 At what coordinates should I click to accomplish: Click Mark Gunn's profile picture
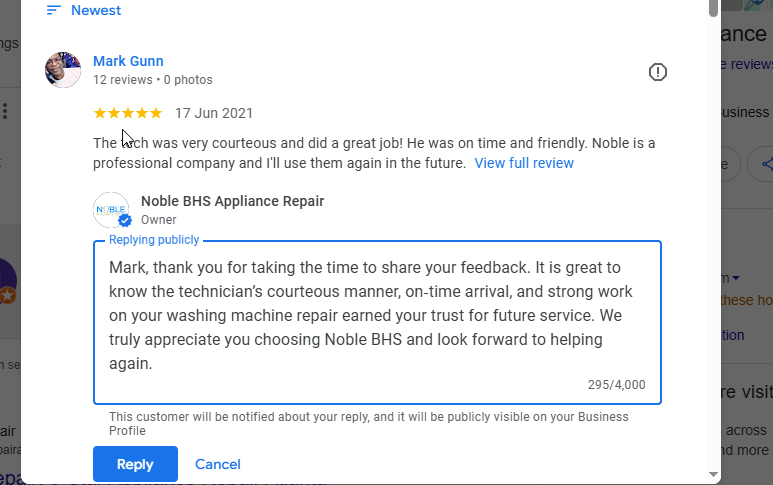[x=63, y=70]
